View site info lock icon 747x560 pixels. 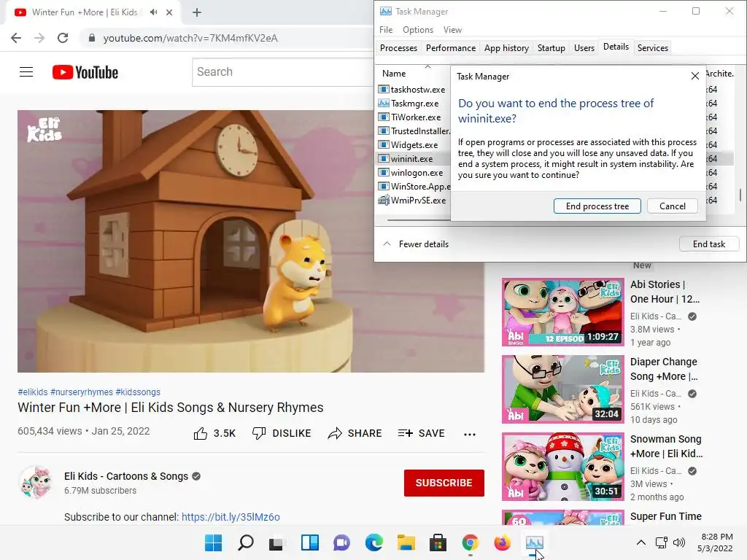pos(92,38)
